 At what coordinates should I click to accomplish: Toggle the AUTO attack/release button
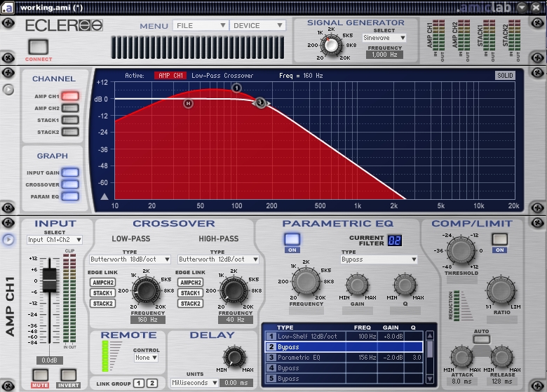pyautogui.click(x=481, y=339)
